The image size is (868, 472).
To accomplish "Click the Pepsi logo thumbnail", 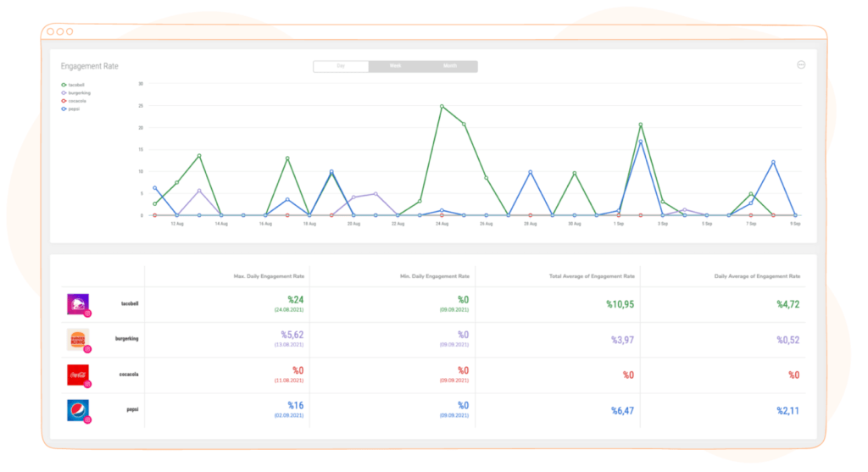I will click(78, 410).
